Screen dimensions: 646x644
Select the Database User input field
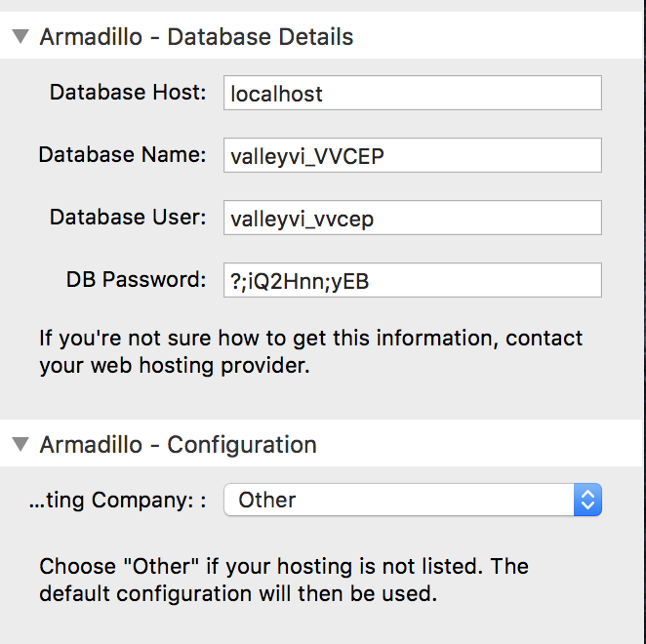pos(413,218)
